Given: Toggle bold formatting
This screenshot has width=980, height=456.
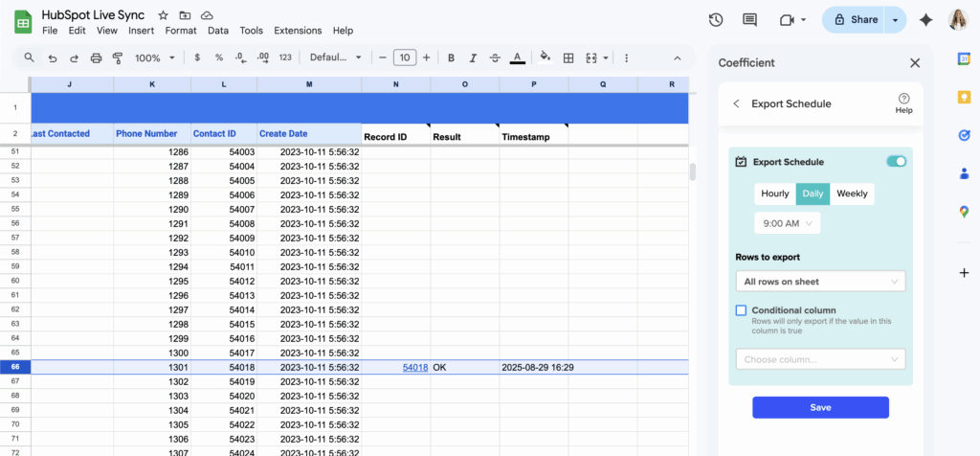Looking at the screenshot, I should pos(451,58).
